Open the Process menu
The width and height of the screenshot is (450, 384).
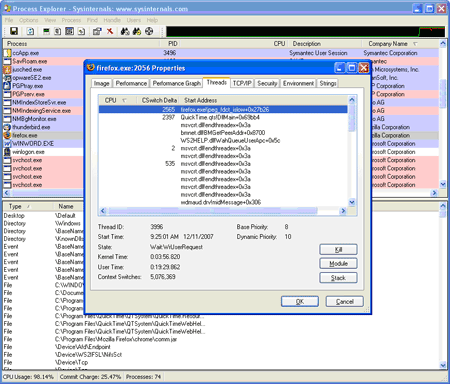click(71, 20)
